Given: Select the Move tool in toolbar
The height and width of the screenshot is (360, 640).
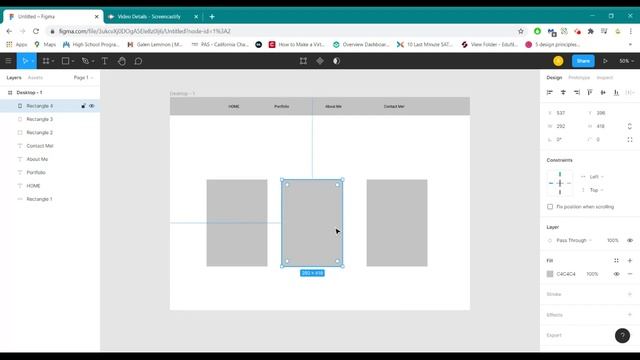Looking at the screenshot, I should tap(24, 61).
